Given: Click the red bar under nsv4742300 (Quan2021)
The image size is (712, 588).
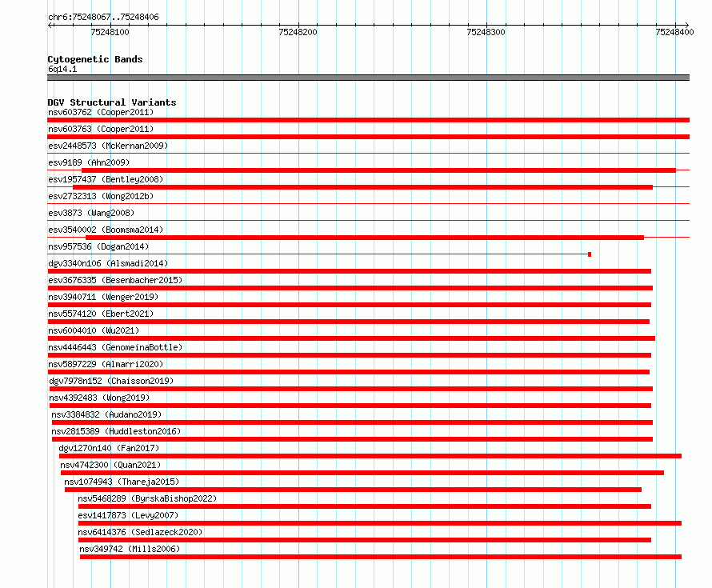Looking at the screenshot, I should click(362, 473).
